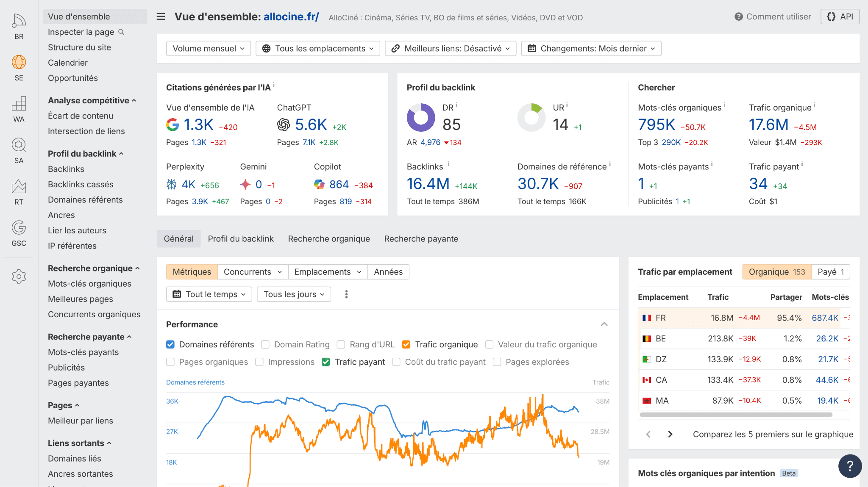Open the Changements: Mois dernier dropdown

pos(591,48)
